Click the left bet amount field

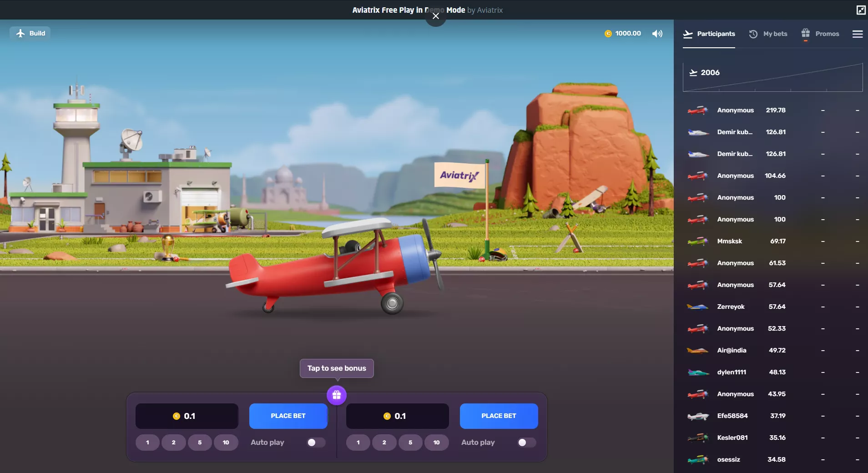187,415
